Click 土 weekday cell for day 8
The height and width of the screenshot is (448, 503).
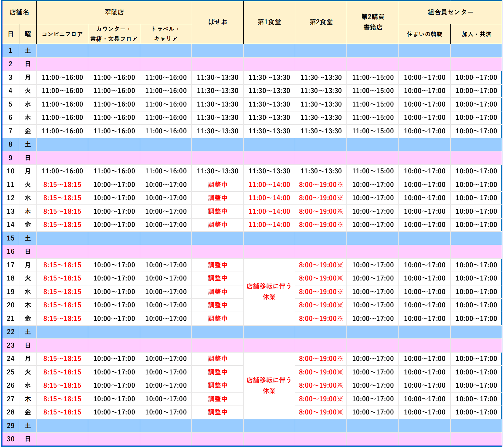coord(28,144)
